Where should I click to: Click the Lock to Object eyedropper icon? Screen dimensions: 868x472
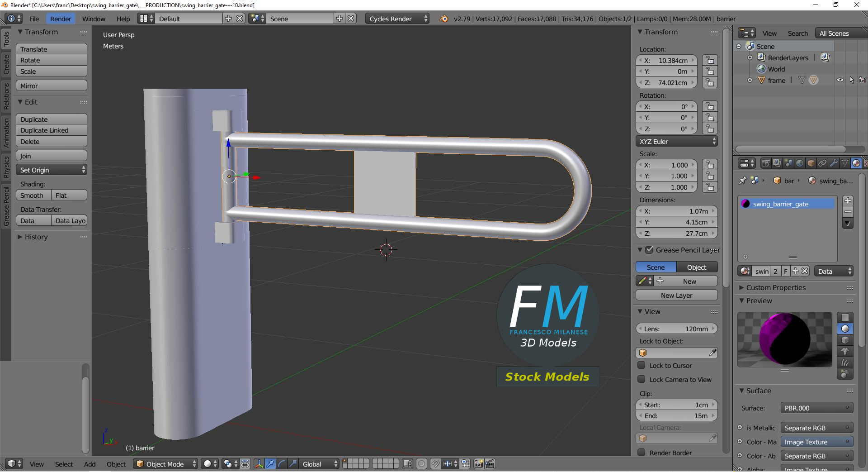tap(712, 353)
